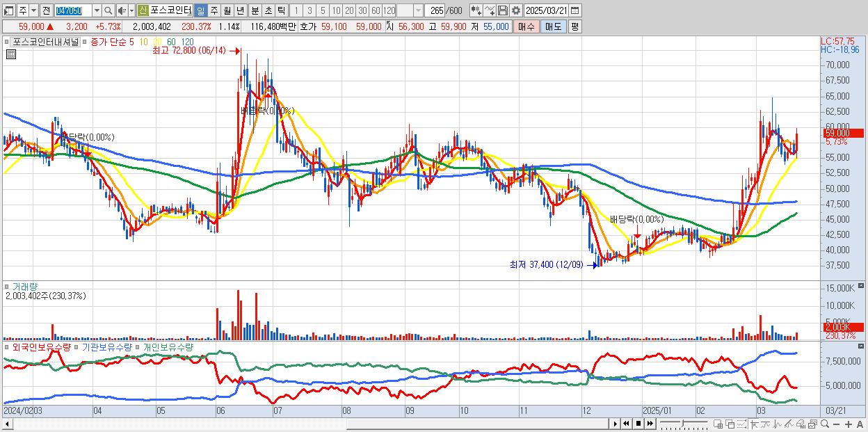The height and width of the screenshot is (432, 868).
Task: Choose the 30 interval preset
Action: pos(362,10)
